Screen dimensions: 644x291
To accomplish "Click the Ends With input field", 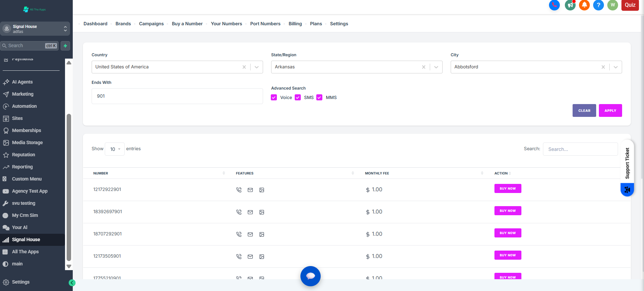I will (177, 96).
